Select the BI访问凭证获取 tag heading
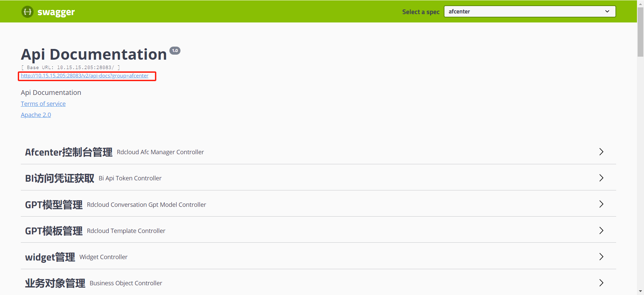 tap(60, 178)
